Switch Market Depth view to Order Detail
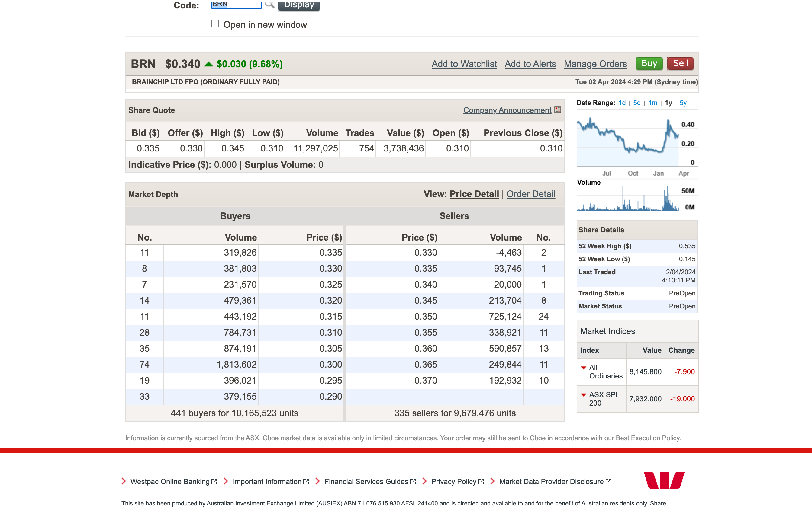 click(530, 194)
